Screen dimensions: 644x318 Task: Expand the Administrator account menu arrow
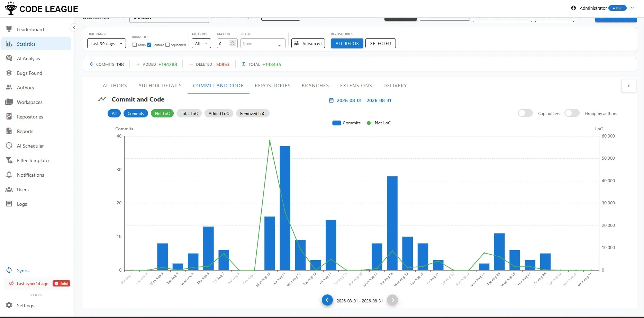click(633, 8)
